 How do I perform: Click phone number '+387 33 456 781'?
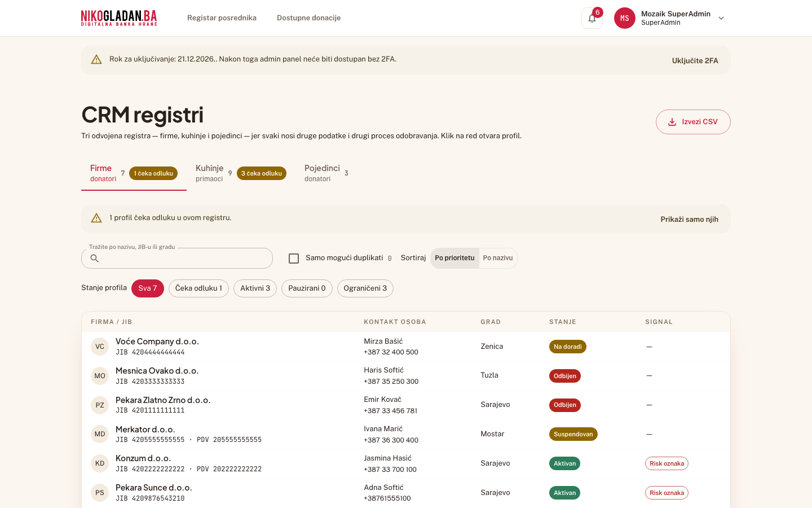[x=391, y=411]
